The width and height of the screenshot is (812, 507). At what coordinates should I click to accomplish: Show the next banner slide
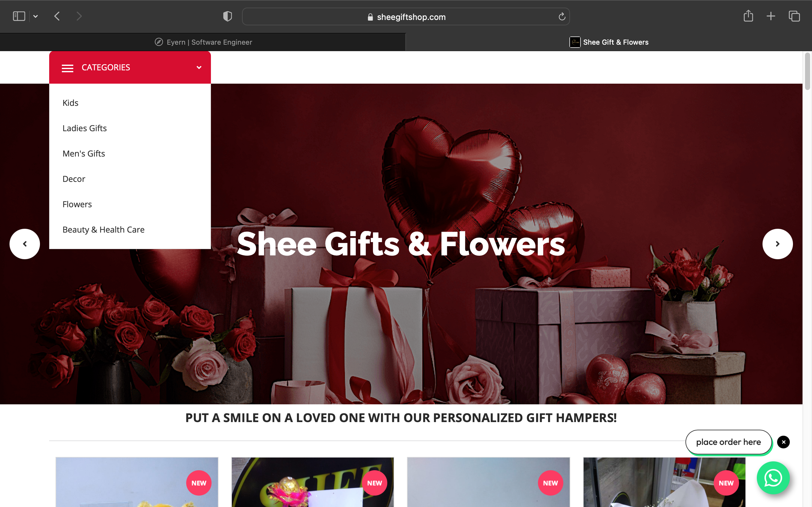777,244
